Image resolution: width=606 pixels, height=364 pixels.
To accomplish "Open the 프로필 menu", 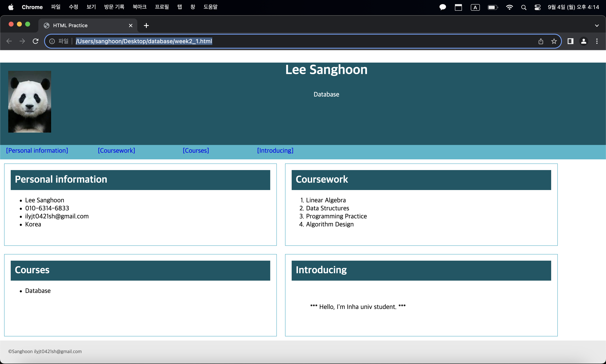I will pyautogui.click(x=162, y=7).
